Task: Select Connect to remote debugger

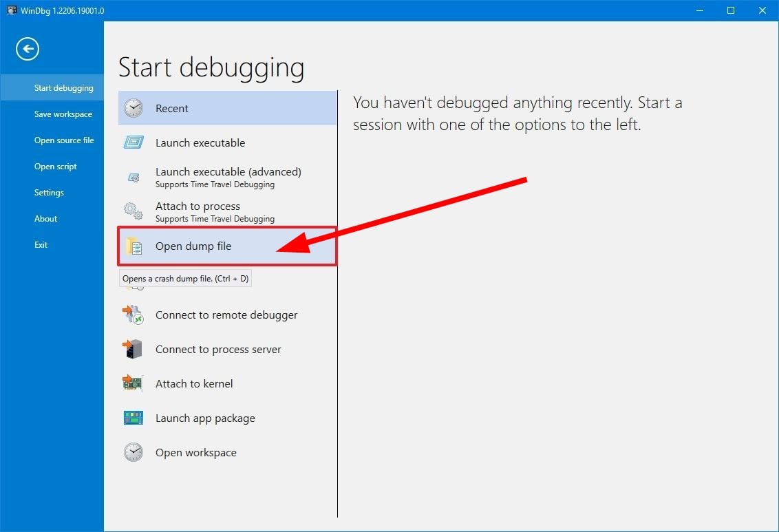Action: 228,315
